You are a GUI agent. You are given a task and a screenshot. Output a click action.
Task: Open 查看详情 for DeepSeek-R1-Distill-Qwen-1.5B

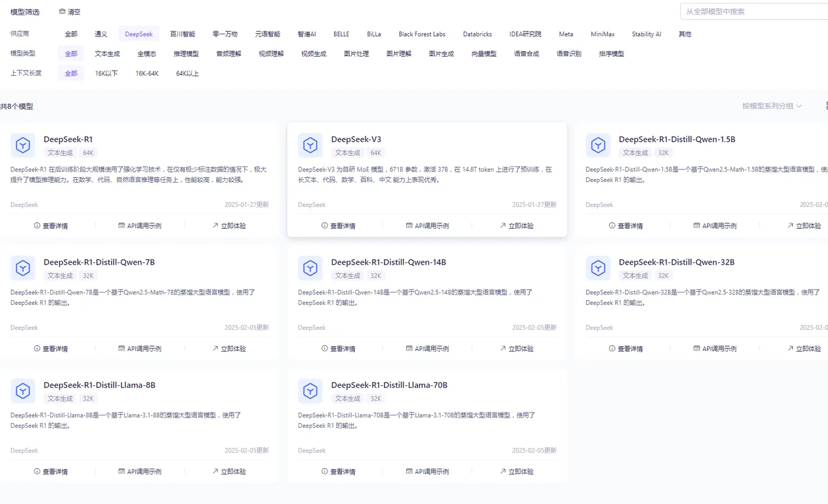click(x=626, y=226)
